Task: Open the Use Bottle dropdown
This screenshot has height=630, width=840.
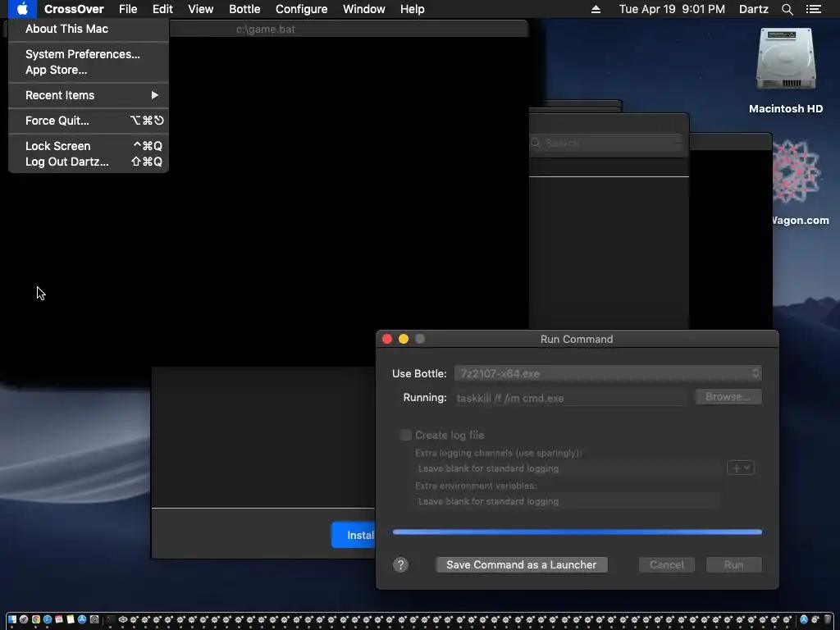Action: [x=608, y=373]
